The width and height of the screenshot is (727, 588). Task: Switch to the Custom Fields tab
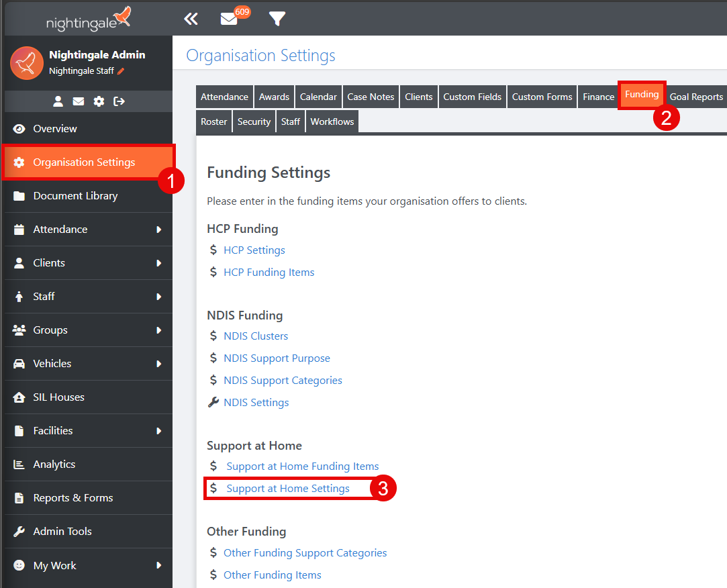tap(473, 97)
